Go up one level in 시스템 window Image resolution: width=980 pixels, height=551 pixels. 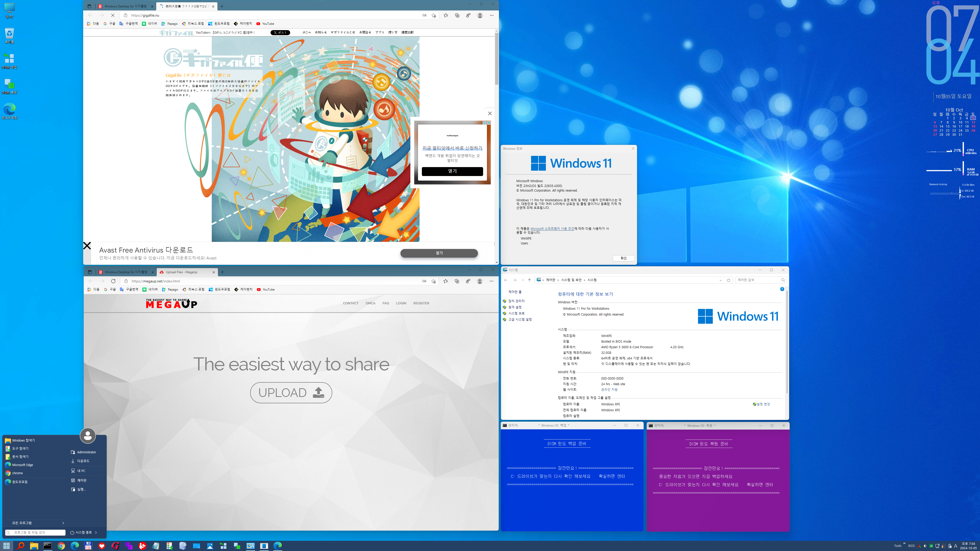click(x=529, y=280)
